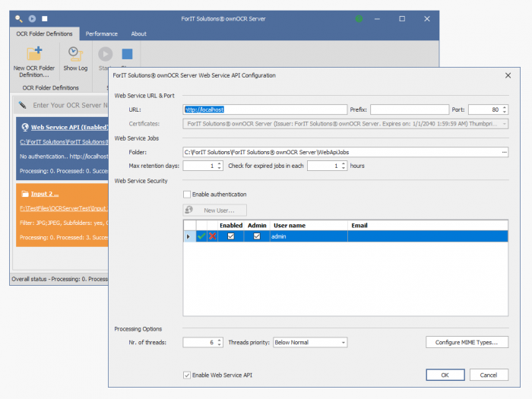Click the Admin column header
This screenshot has height=399, width=532.
pyautogui.click(x=257, y=225)
